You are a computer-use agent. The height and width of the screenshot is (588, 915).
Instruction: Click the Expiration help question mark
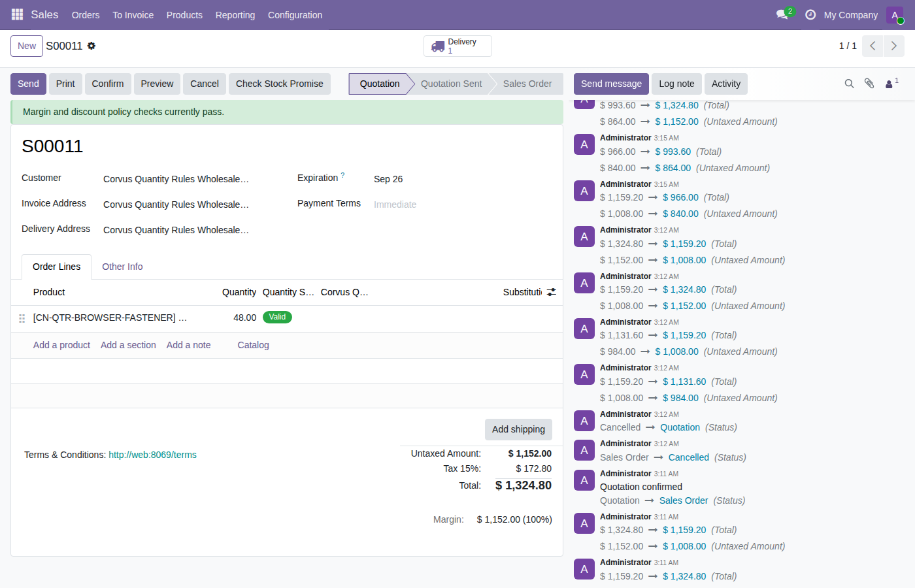[x=342, y=175]
